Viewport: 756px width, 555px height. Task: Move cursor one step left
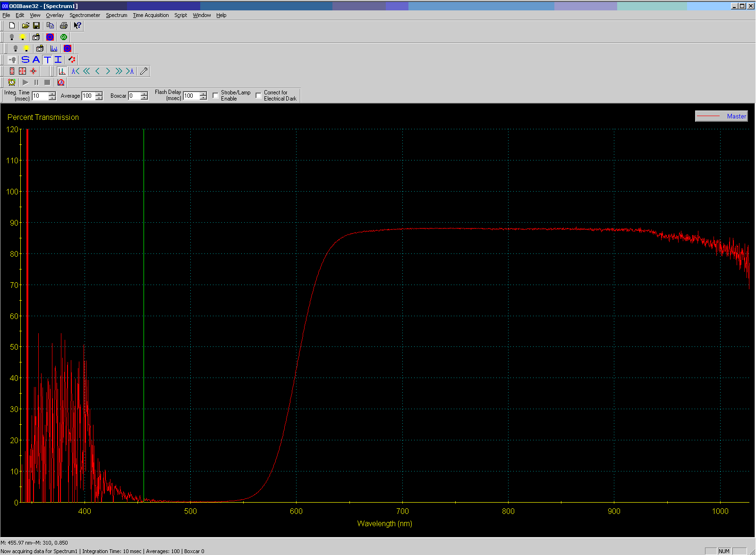(97, 71)
